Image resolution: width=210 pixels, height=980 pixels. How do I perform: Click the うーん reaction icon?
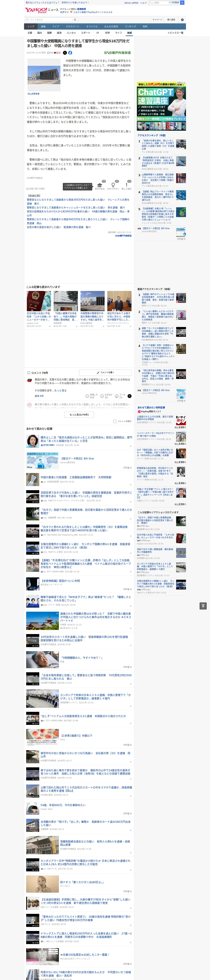tap(117, 396)
